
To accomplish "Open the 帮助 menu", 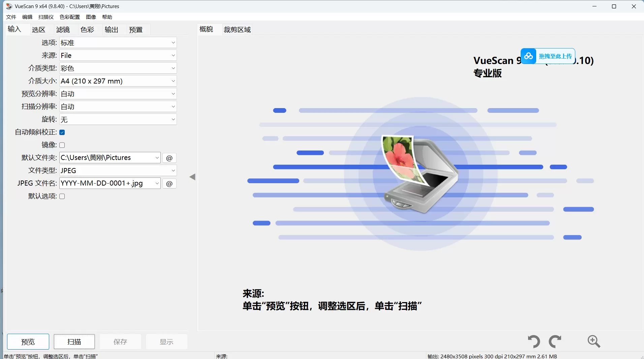I will click(x=107, y=17).
